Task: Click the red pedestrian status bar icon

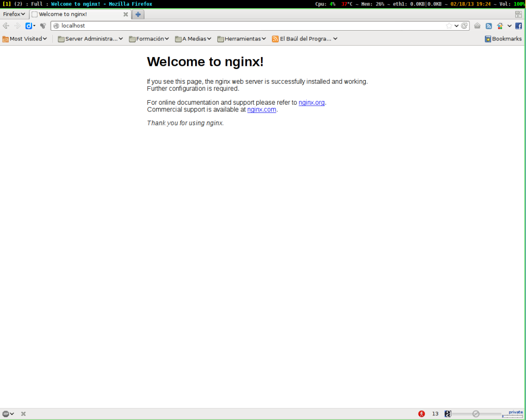Action: coord(422,414)
